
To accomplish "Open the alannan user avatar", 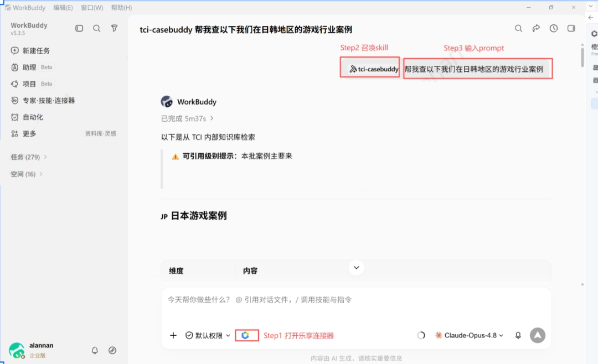I will click(17, 350).
